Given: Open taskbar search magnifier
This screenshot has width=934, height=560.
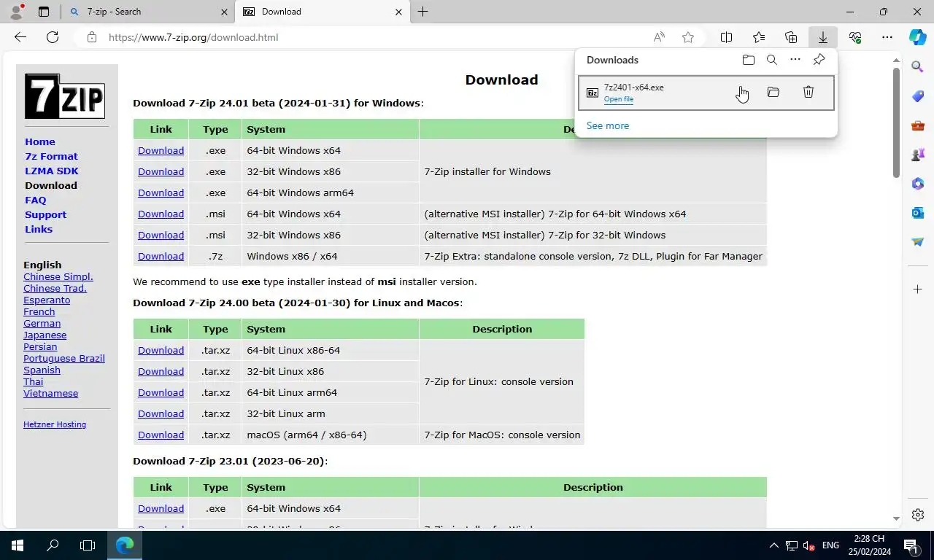Looking at the screenshot, I should click(x=53, y=545).
